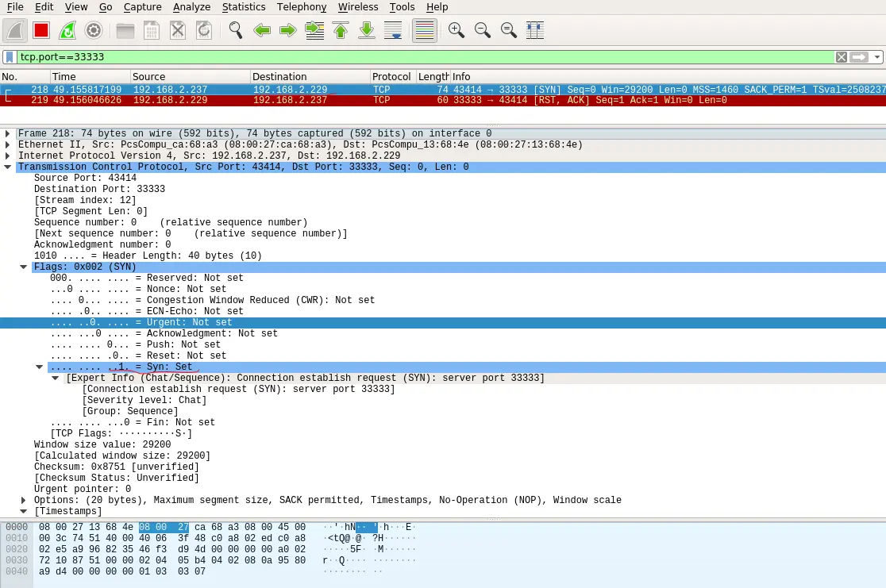Collapse the Expert Info subtree

[56, 378]
